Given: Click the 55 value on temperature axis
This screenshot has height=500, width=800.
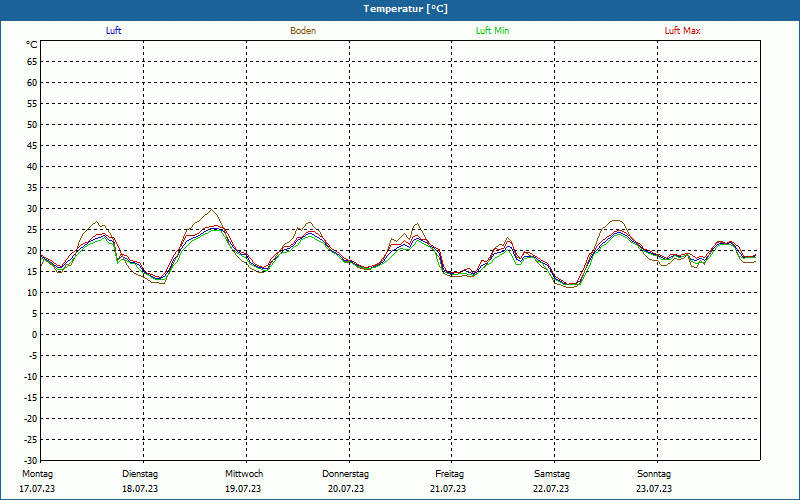Looking at the screenshot, I should pos(32,104).
